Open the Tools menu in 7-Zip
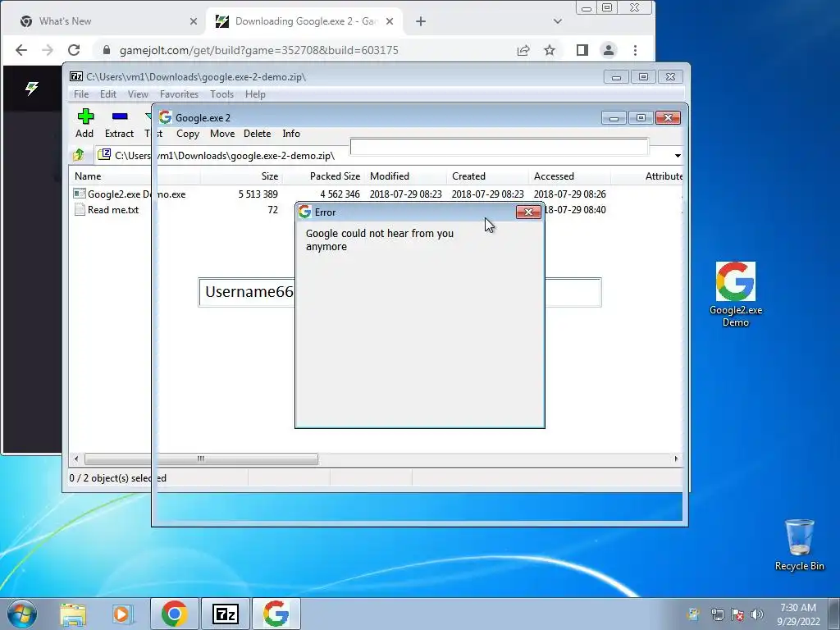The height and width of the screenshot is (630, 840). click(x=221, y=94)
